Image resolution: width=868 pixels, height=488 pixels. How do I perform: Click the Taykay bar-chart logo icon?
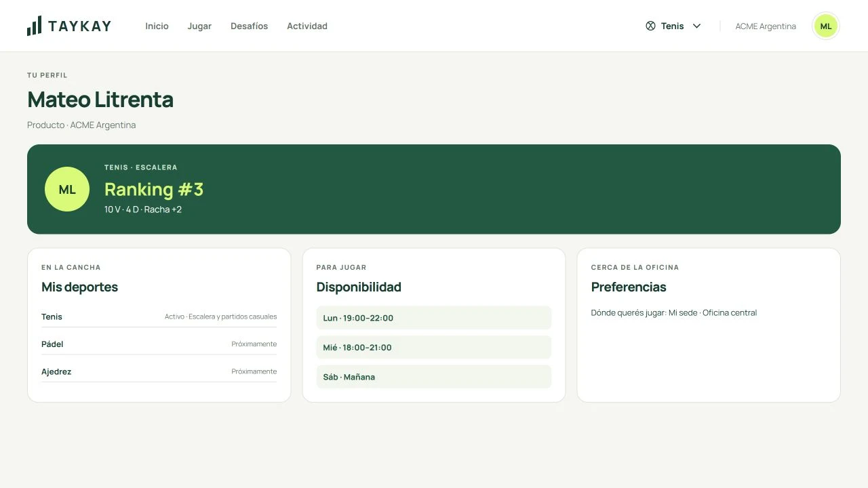[34, 26]
